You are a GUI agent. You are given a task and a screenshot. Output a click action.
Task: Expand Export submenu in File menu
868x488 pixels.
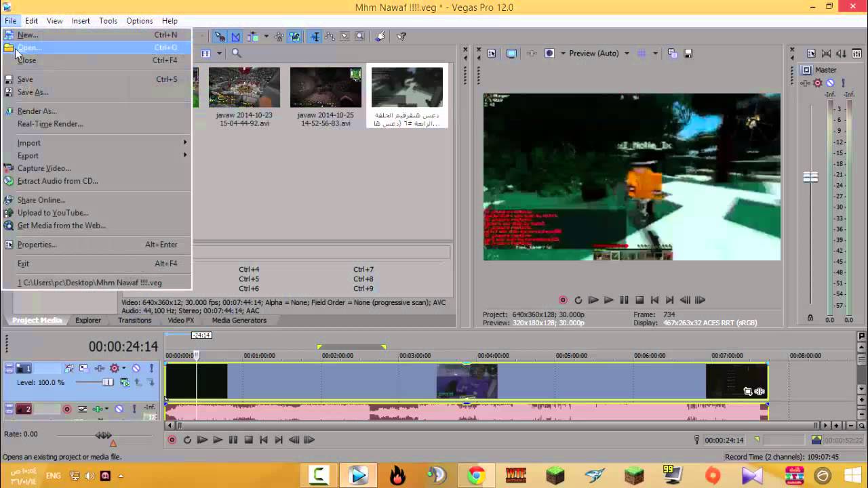point(96,156)
